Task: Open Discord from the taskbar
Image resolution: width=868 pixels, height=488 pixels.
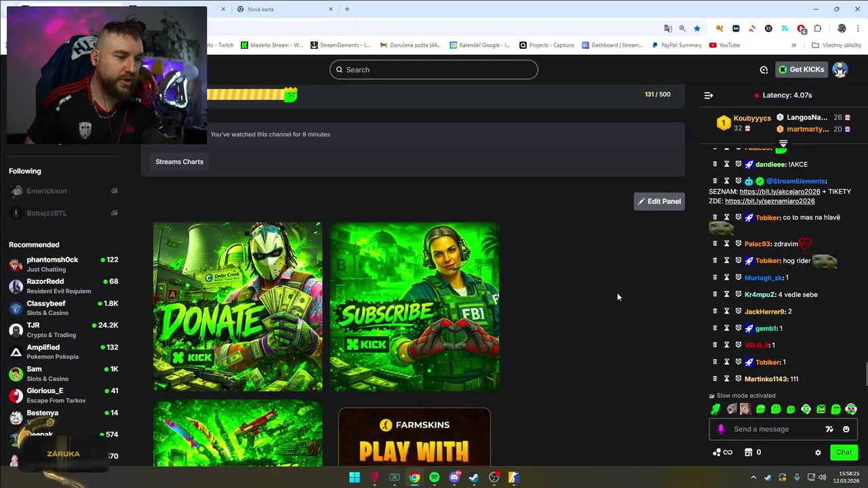Action: (x=454, y=477)
